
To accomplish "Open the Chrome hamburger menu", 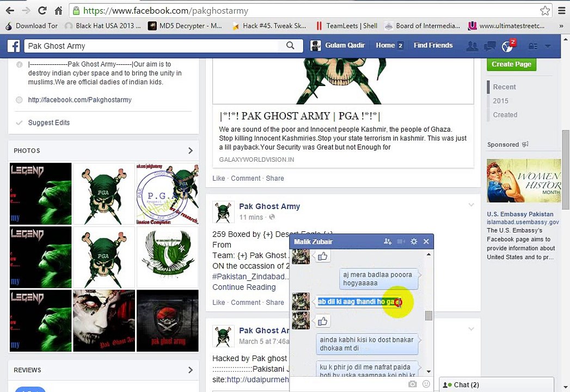I will pos(562,10).
